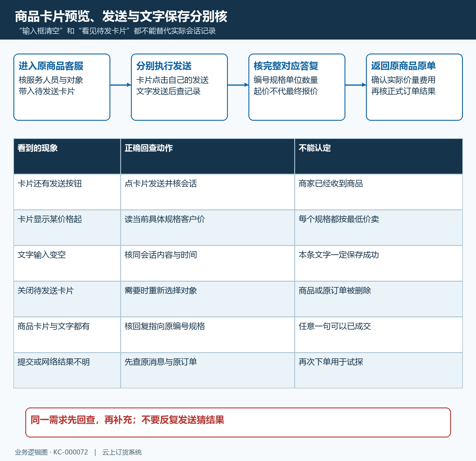Viewport: 476px width, 461px height.
Task: Click the cell 再次下单用于试探
Action: 379,370
